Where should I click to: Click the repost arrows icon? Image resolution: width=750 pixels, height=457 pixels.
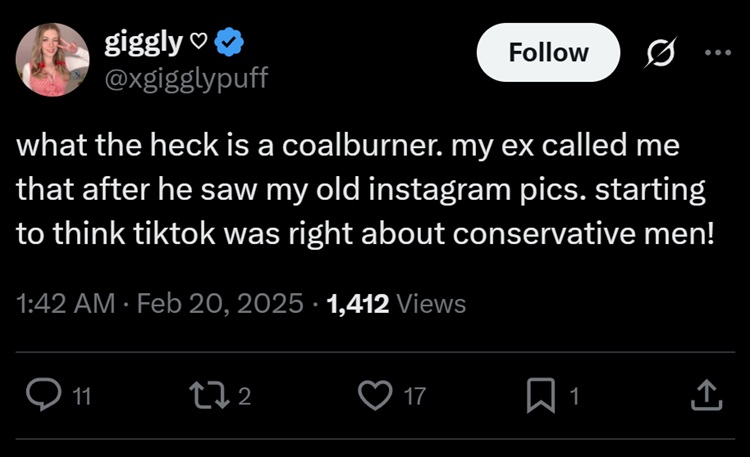tap(215, 397)
